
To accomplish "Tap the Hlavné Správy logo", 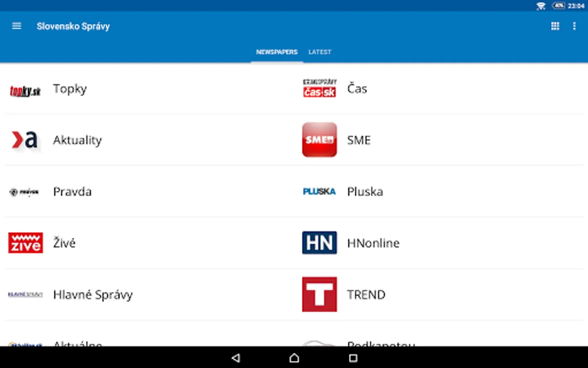I will pos(25,294).
